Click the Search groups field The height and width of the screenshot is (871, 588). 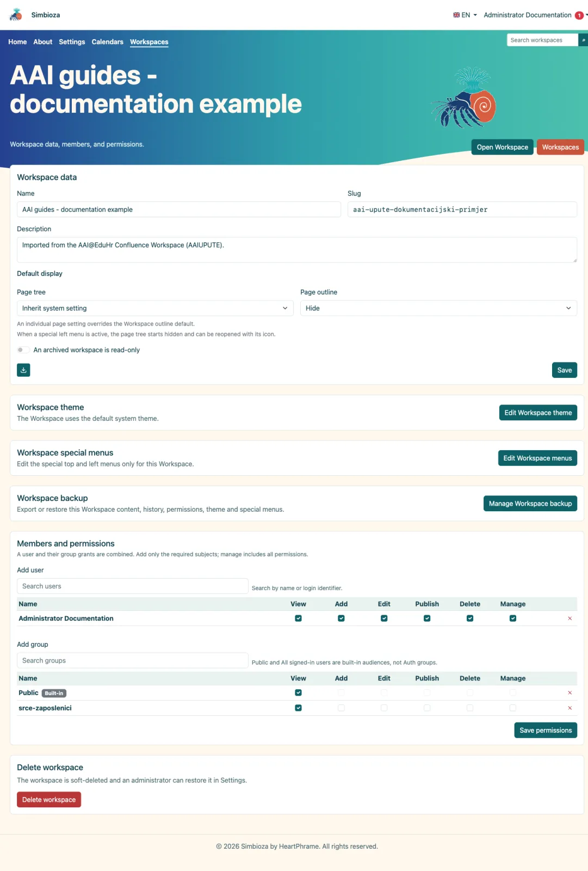point(133,660)
